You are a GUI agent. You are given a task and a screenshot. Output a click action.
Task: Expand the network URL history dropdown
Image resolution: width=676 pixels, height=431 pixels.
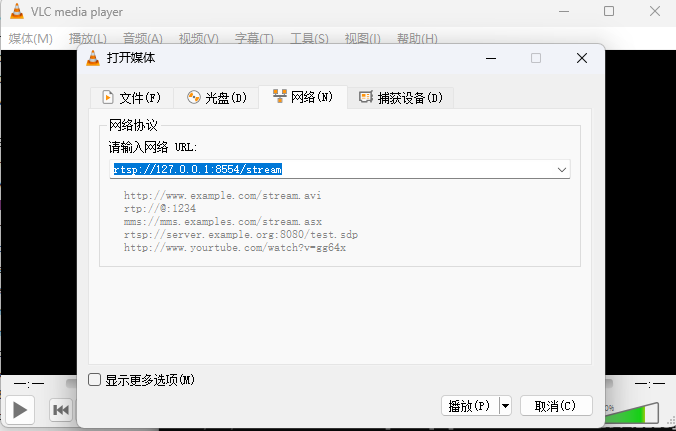(561, 169)
